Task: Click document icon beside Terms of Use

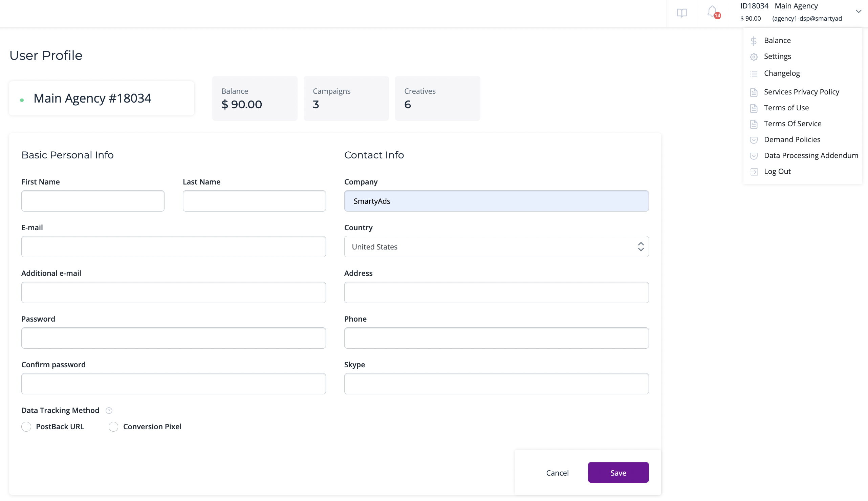Action: (754, 108)
